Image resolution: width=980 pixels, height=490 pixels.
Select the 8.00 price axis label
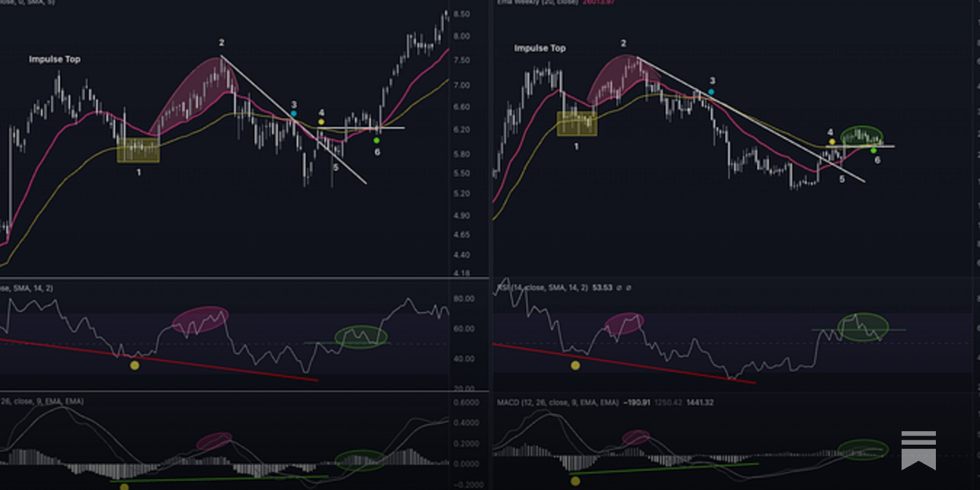[462, 37]
